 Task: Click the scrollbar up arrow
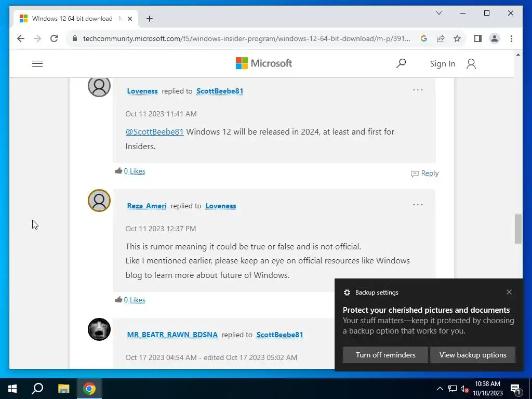tap(518, 55)
